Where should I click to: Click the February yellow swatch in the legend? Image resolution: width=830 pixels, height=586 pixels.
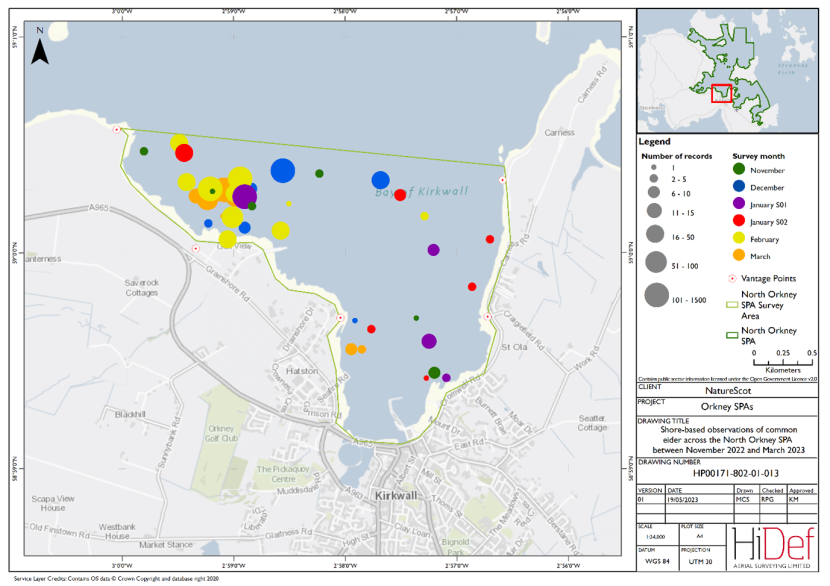739,238
